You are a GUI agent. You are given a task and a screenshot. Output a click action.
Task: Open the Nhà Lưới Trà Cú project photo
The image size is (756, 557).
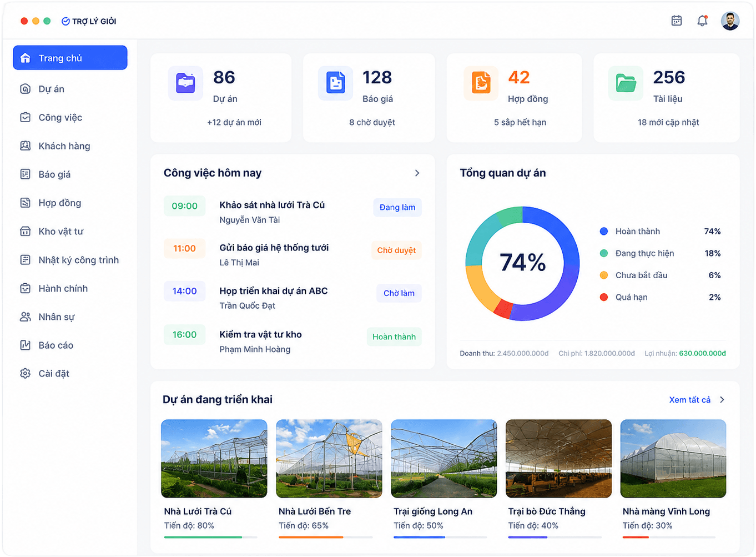(214, 459)
